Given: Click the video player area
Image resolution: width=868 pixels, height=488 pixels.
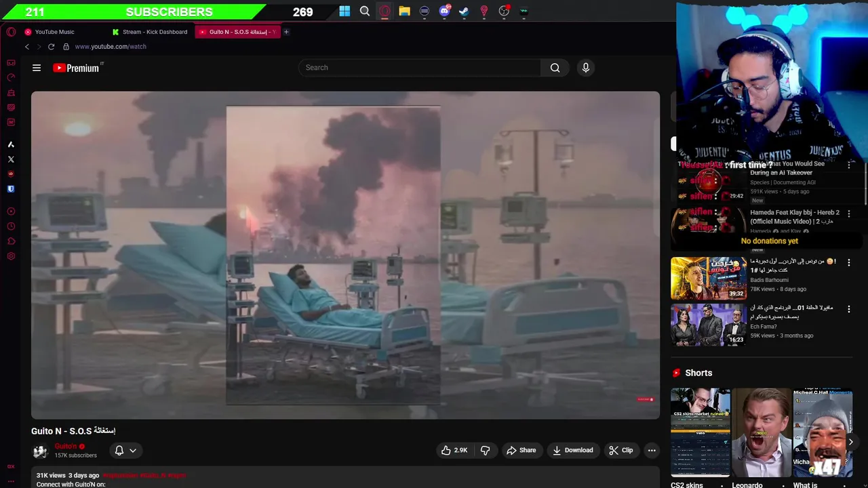Looking at the screenshot, I should 345,255.
